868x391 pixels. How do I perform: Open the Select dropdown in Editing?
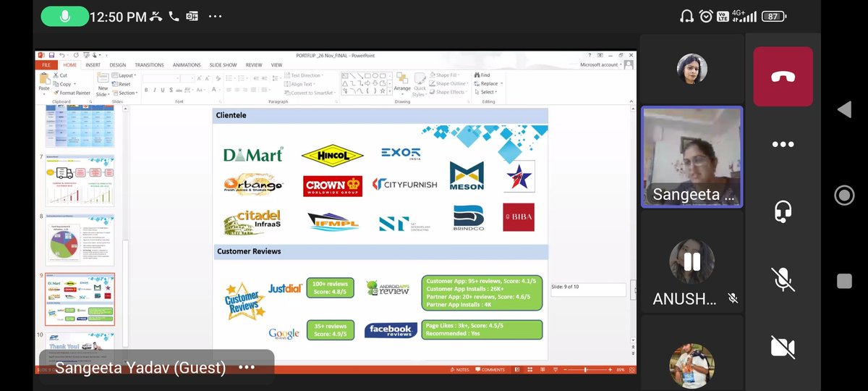[487, 93]
